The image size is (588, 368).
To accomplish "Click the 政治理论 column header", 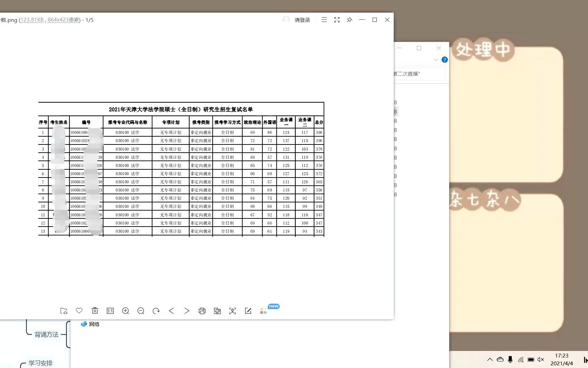I will 252,122.
